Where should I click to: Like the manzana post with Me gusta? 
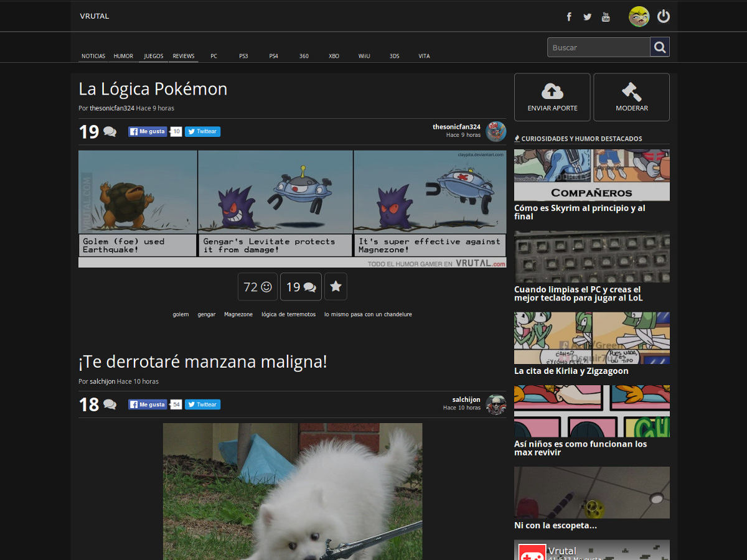click(x=148, y=404)
